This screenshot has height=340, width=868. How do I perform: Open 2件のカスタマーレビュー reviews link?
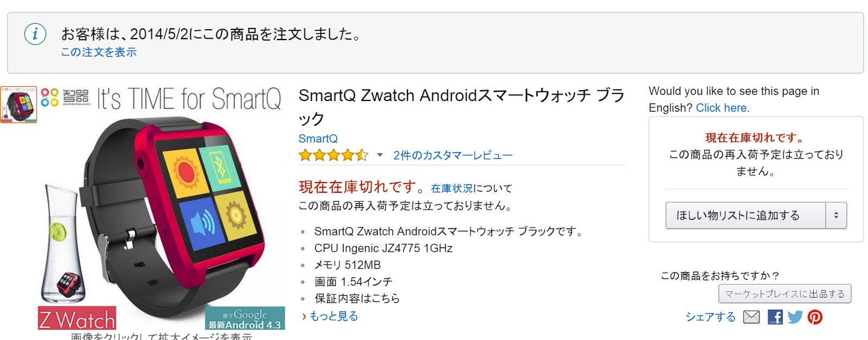click(x=453, y=155)
